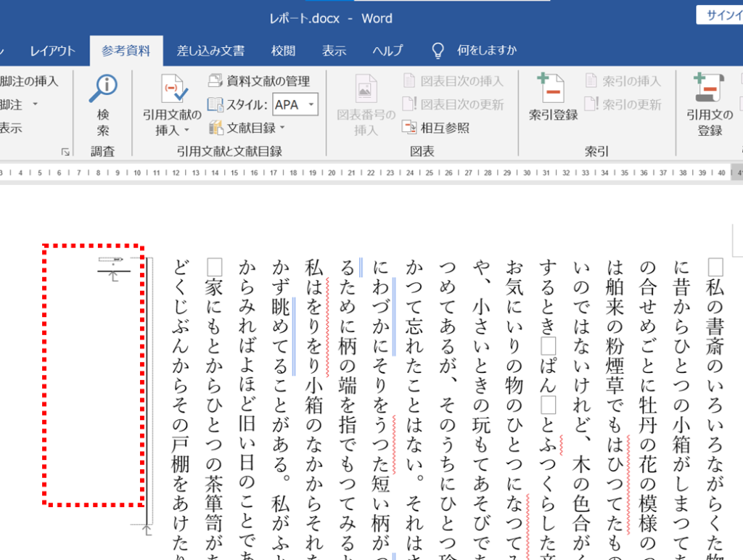743x560 pixels.
Task: Click the text column starting 家にもとから
Action: click(214, 408)
